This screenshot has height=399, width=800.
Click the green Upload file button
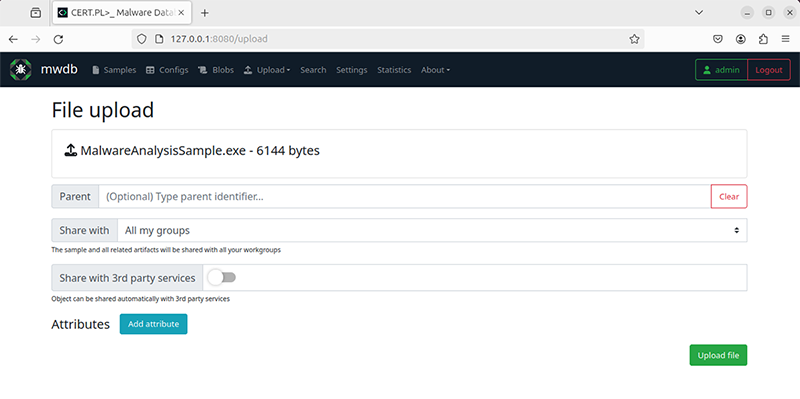tap(718, 355)
